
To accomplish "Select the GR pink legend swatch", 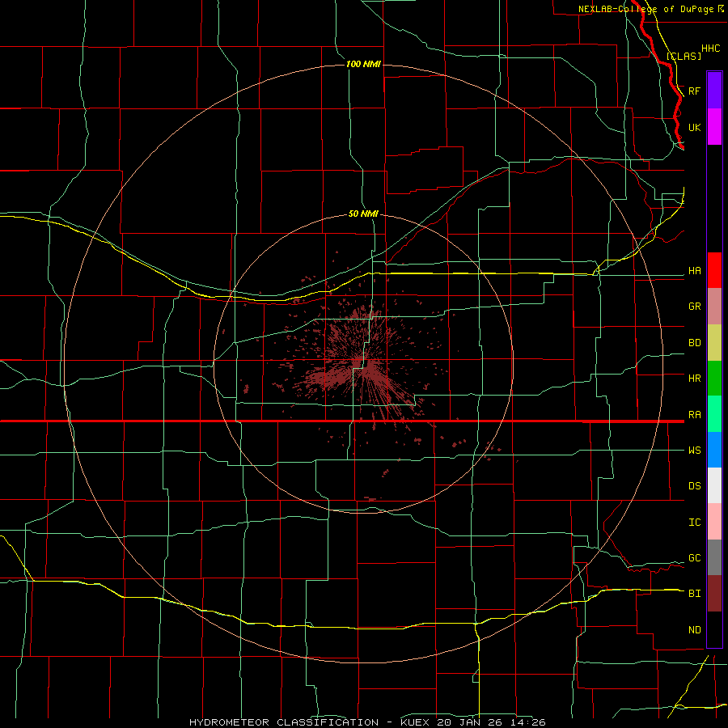I will point(714,307).
